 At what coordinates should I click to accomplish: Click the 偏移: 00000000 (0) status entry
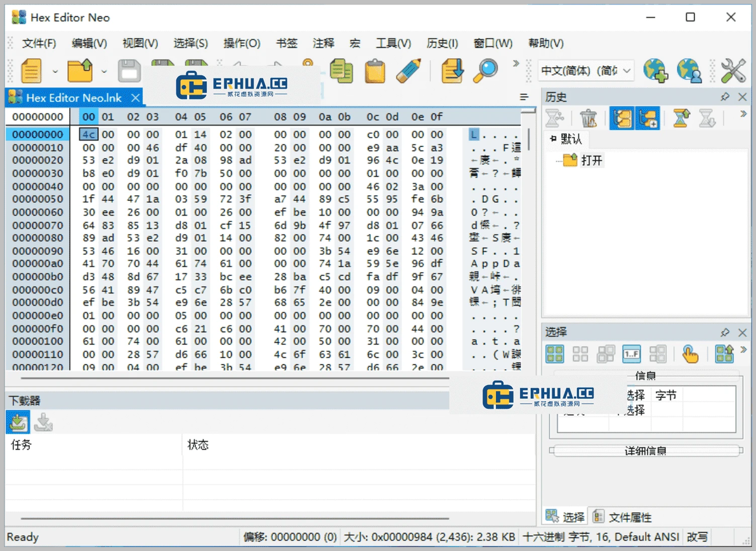click(290, 536)
